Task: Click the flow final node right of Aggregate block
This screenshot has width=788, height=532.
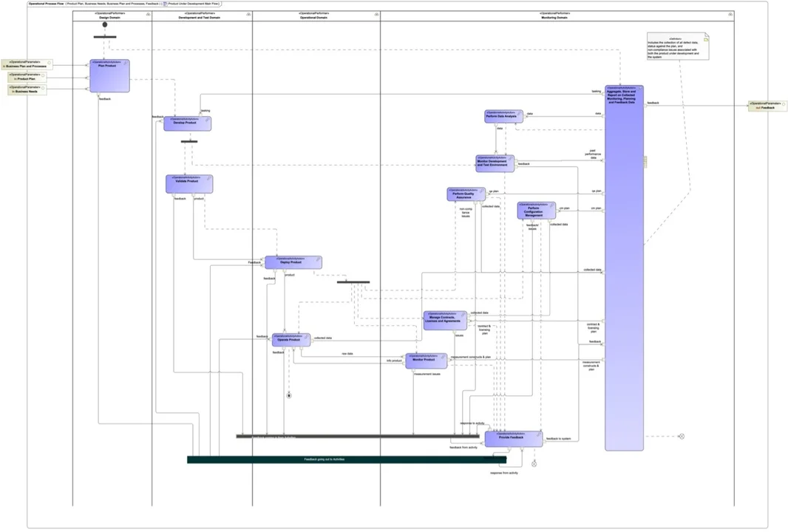Action: point(681,437)
